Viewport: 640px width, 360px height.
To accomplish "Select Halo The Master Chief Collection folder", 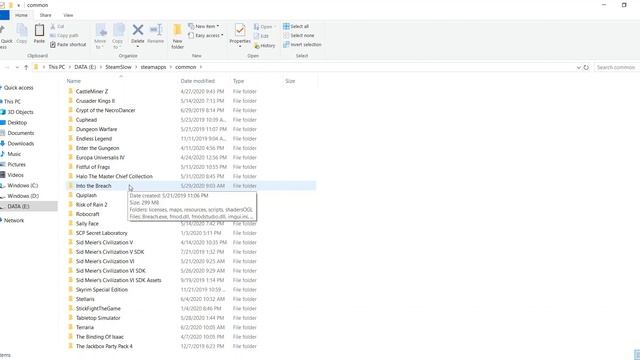I will [114, 176].
